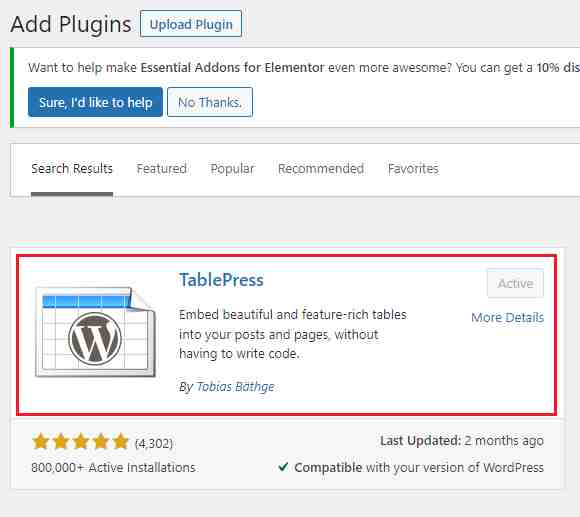Click the third rating star
Viewport: 580px width, 517px height.
81,442
